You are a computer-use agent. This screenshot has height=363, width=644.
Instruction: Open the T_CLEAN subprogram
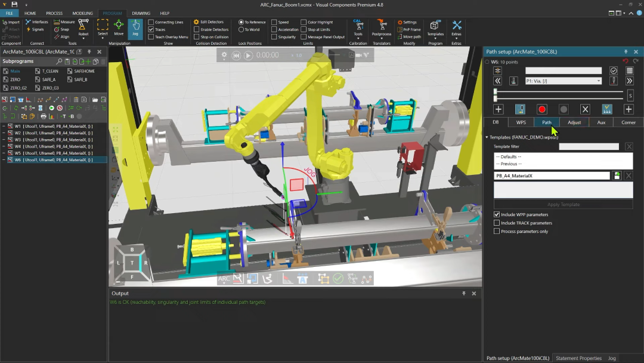47,71
